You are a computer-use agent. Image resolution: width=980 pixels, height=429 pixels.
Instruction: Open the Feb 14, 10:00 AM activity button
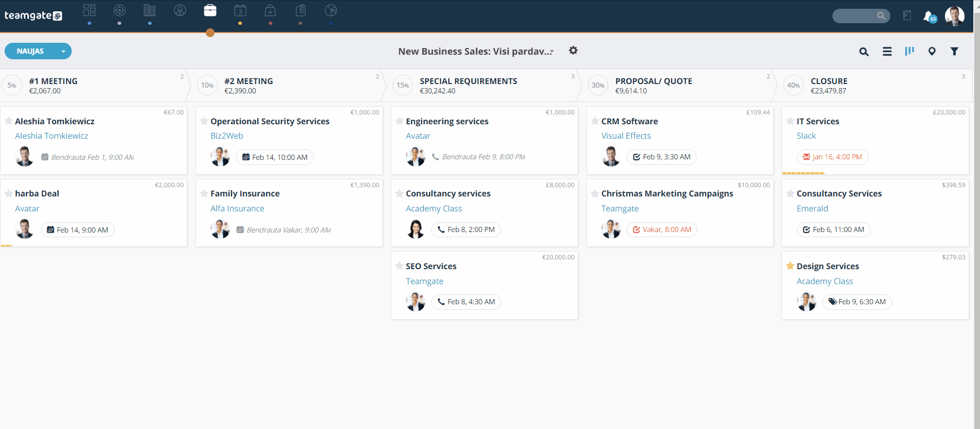pos(274,157)
